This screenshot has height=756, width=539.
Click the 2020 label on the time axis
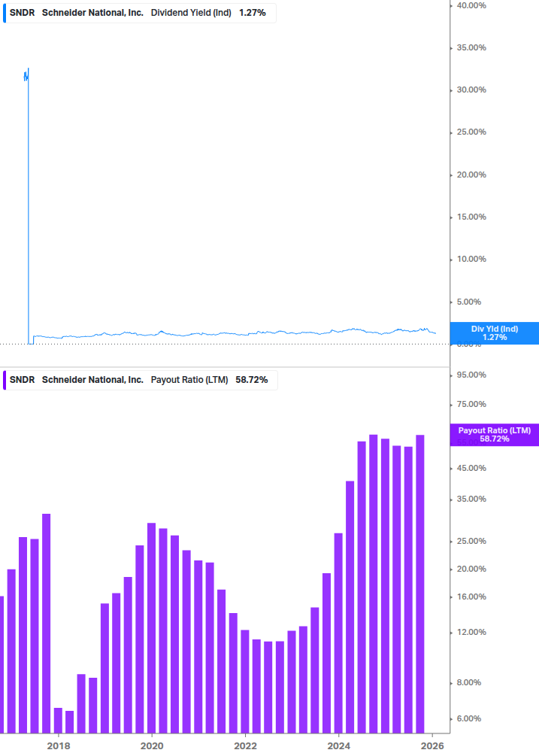152,745
